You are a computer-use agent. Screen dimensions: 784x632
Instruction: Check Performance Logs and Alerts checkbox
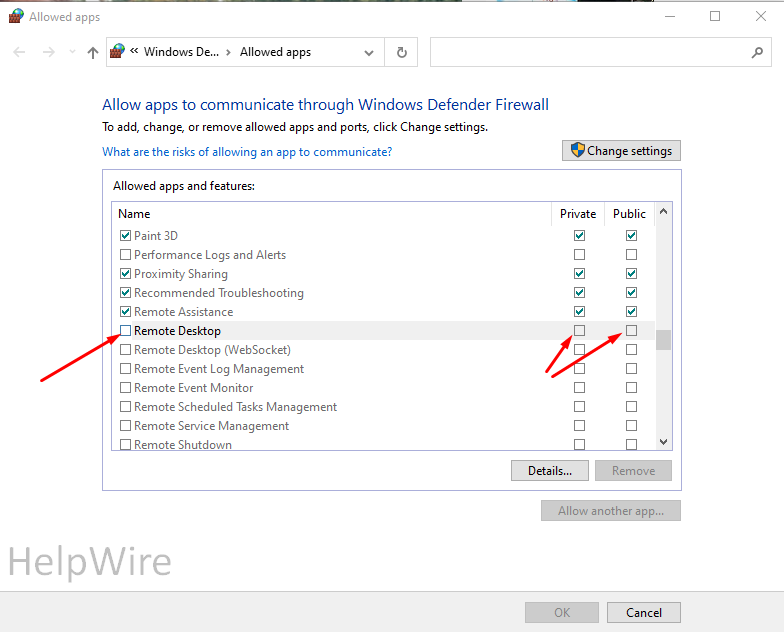coord(126,254)
